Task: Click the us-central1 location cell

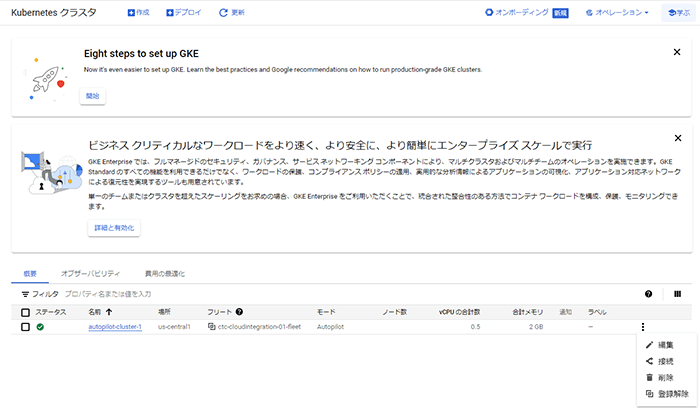Action: [x=174, y=327]
